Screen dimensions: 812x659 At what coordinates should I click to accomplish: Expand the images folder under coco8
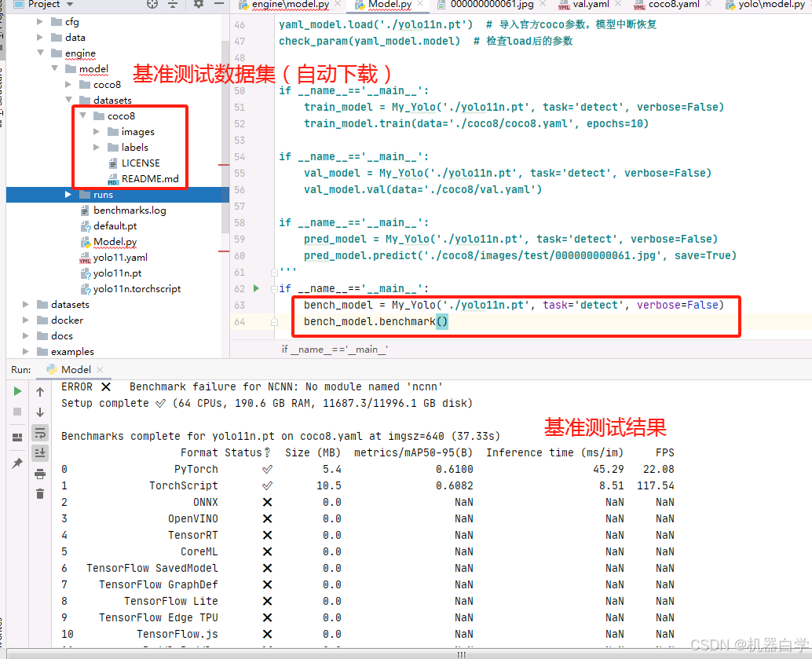tap(97, 132)
